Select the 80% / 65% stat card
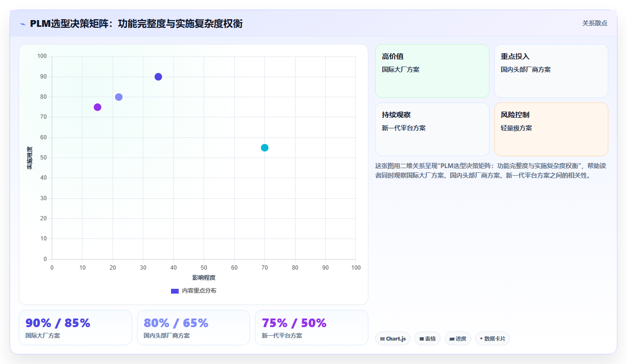The width and height of the screenshot is (627, 364). coord(194,328)
